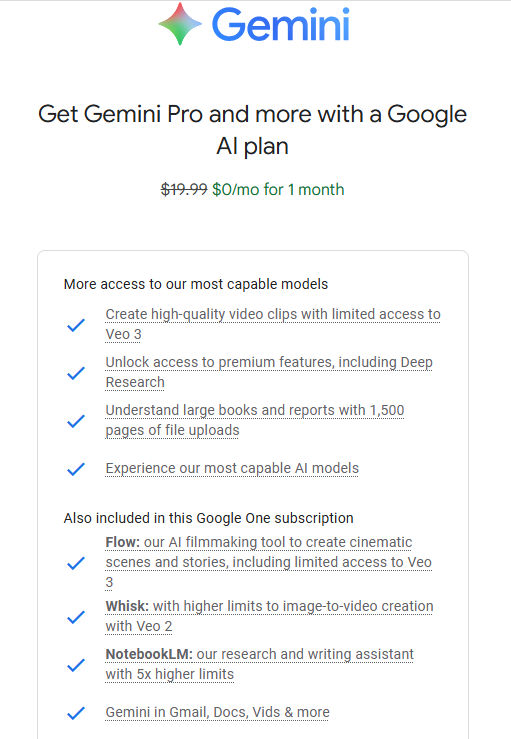Click the blue Gemini wordmark
This screenshot has height=739, width=511.
[x=281, y=25]
